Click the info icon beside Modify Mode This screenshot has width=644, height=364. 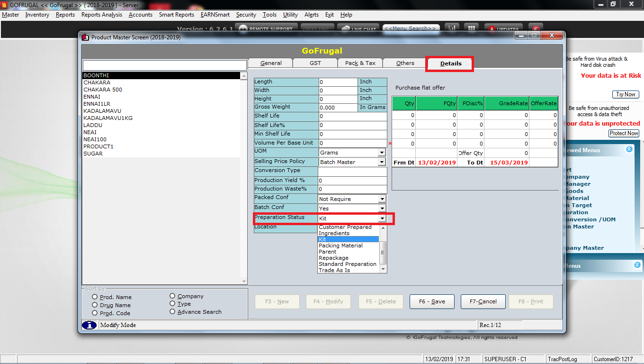(89, 325)
